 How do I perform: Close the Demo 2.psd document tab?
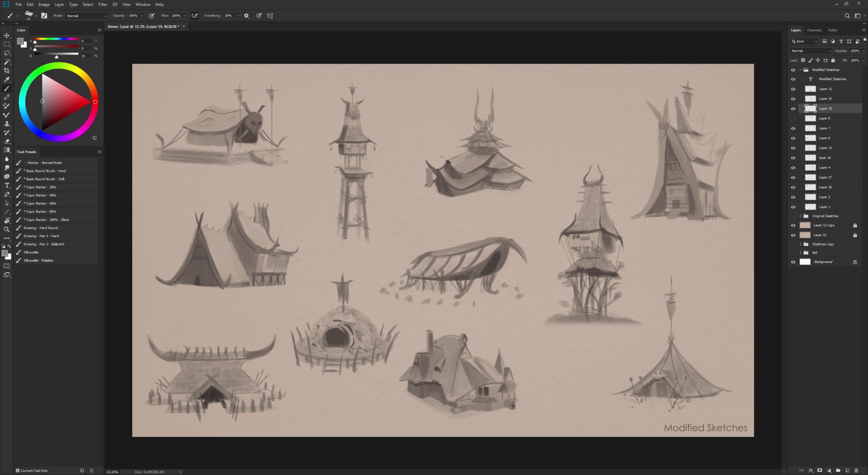(184, 26)
